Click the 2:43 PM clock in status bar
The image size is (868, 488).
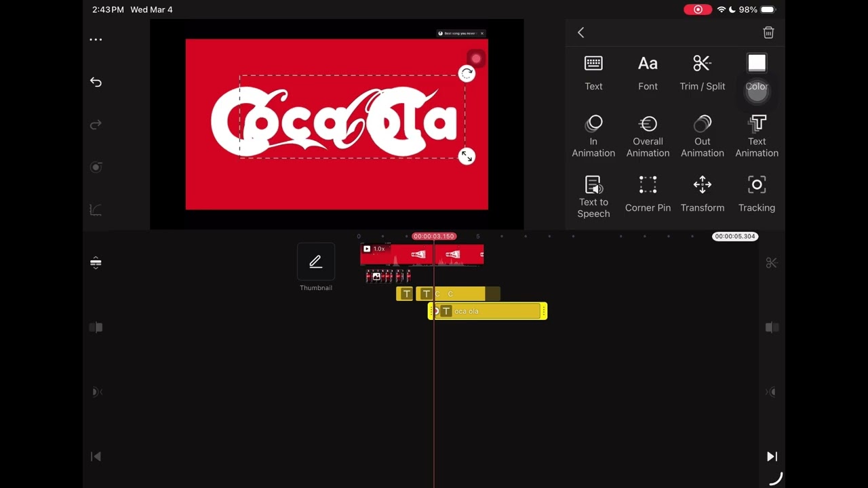coord(108,9)
